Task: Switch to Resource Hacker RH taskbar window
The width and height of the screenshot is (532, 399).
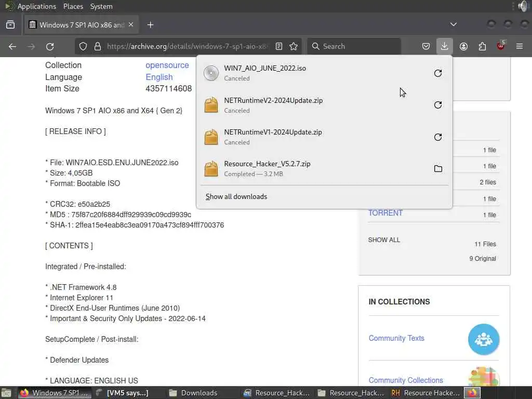Action: (425, 393)
